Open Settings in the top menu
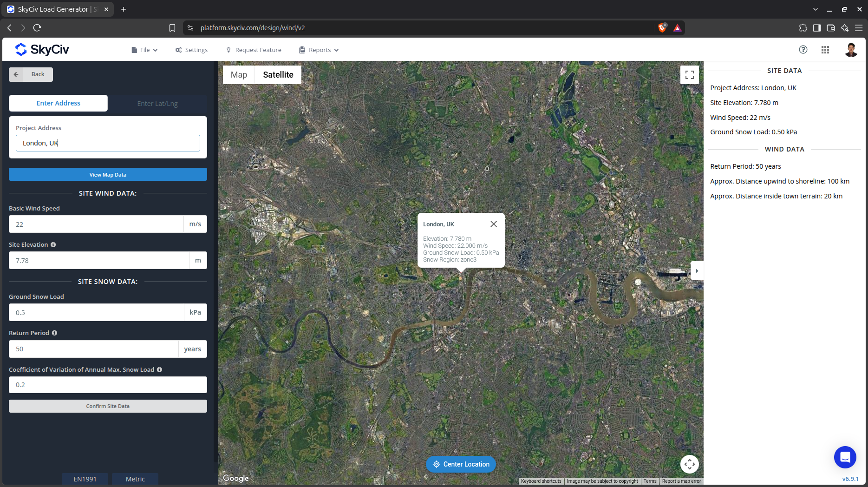The image size is (868, 487). [x=191, y=50]
